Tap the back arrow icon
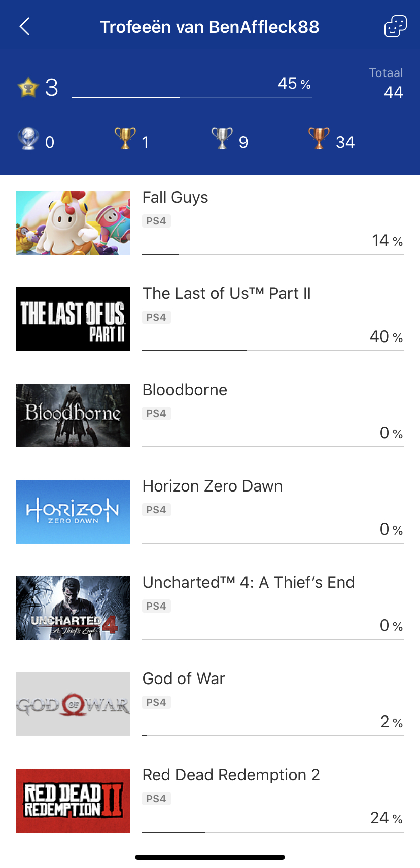 [x=24, y=26]
